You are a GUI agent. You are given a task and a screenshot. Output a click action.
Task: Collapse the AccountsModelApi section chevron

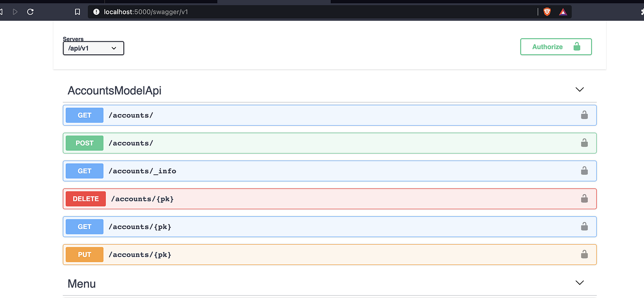(x=580, y=90)
